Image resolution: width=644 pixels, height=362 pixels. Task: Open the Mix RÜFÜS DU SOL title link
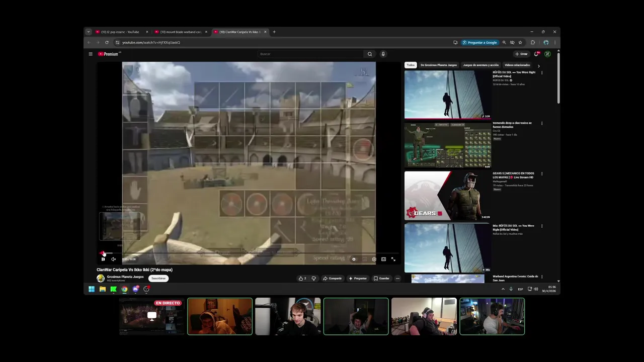[513, 227]
